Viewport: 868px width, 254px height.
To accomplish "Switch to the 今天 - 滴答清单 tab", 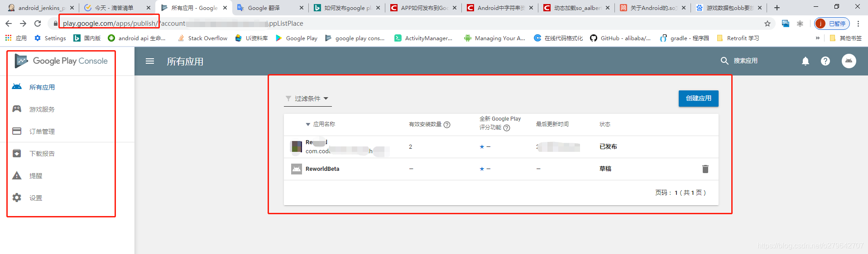I will click(x=117, y=8).
